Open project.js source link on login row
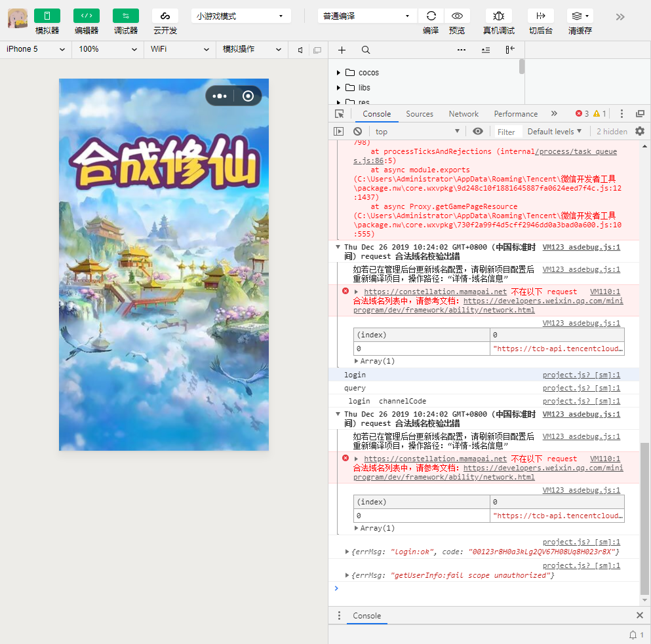The height and width of the screenshot is (644, 651). tap(582, 375)
